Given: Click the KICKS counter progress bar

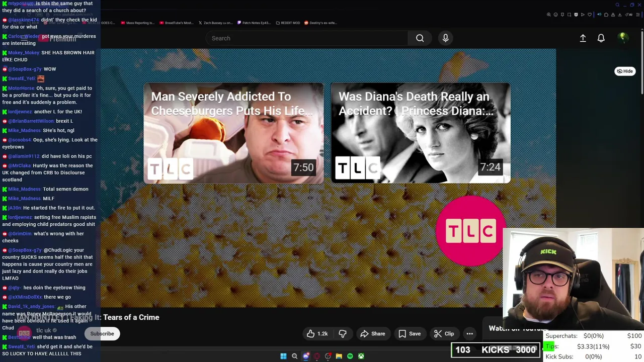Looking at the screenshot, I should pyautogui.click(x=496, y=350).
